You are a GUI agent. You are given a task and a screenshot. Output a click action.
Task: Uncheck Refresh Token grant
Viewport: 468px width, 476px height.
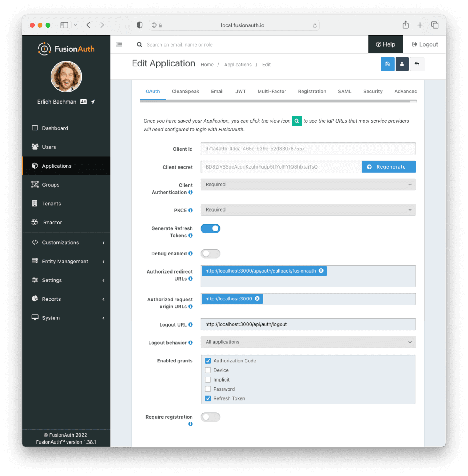click(x=208, y=398)
